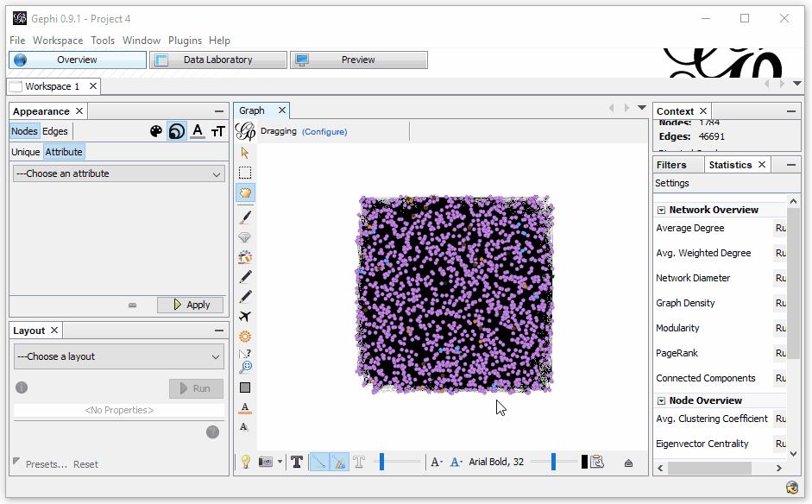Select the node pencil tool

point(245,277)
